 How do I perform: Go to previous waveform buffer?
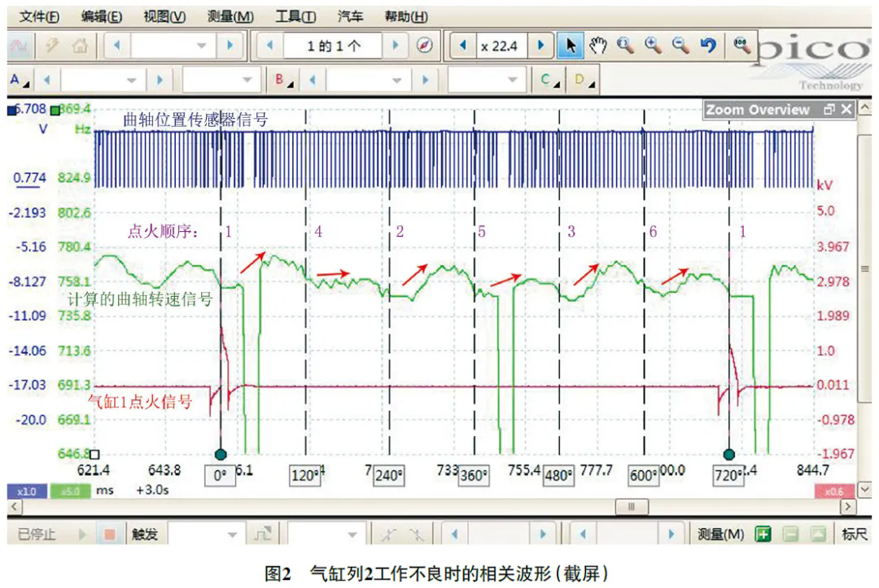[x=270, y=46]
